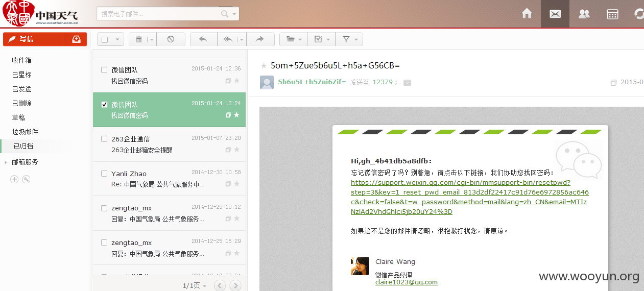Viewport: 644px width, 291px height.
Task: Click the receive-mail icon beside 写信
Action: (76, 39)
